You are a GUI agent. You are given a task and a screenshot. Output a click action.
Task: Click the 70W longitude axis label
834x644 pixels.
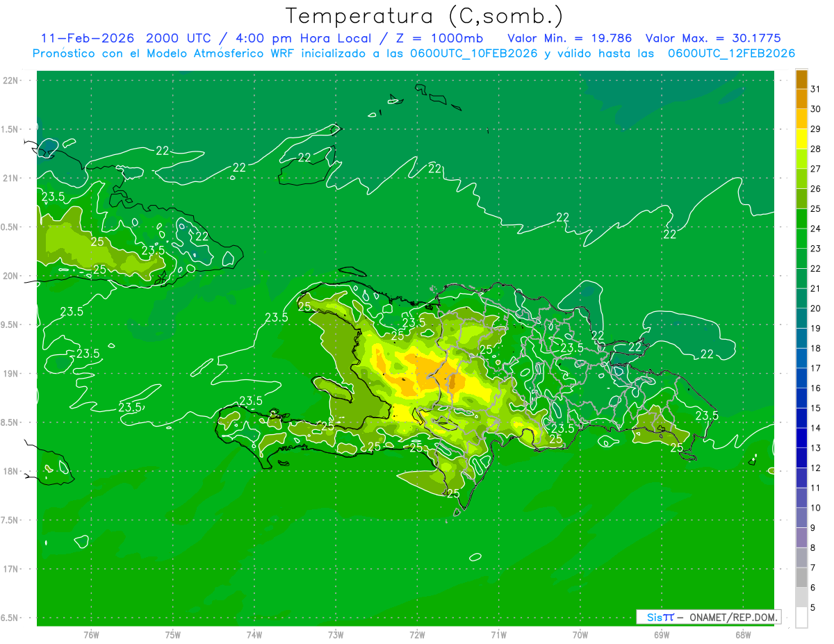coord(580,635)
